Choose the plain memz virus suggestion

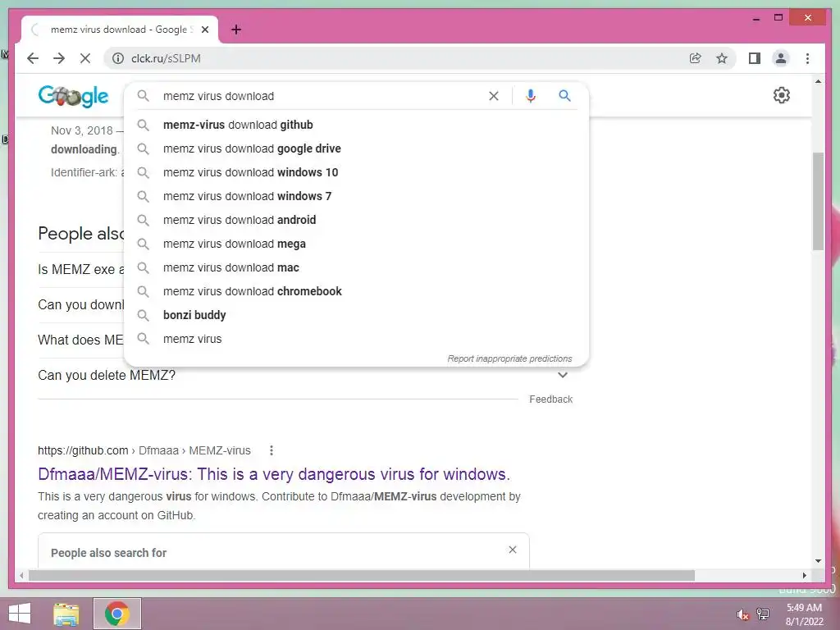click(x=356, y=339)
